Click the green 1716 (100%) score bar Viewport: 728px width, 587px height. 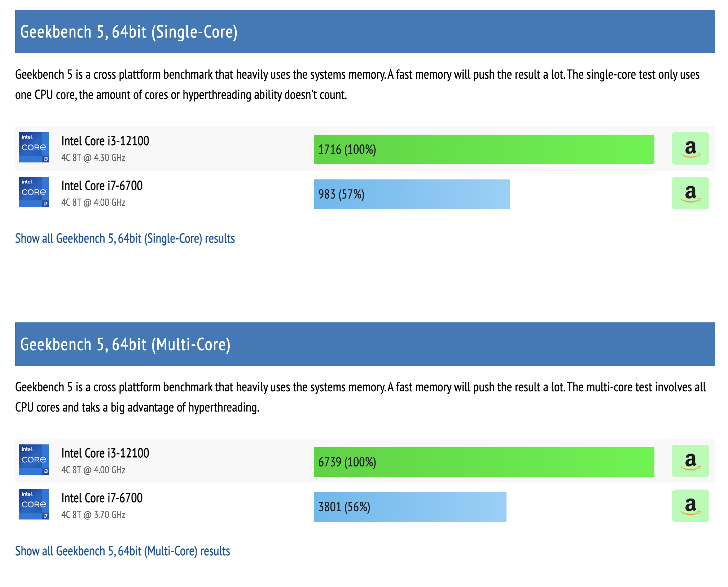[483, 149]
